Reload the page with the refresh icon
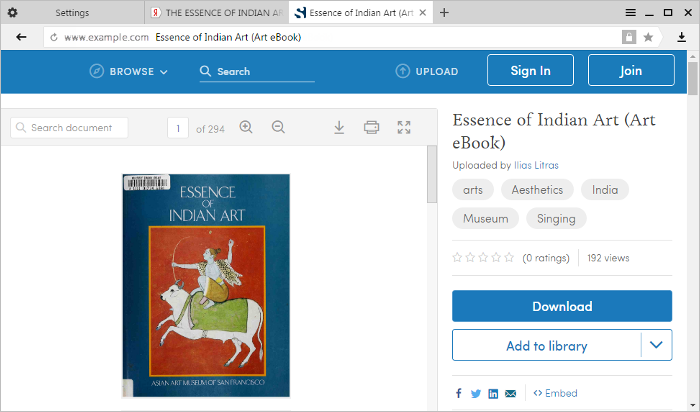 pyautogui.click(x=54, y=37)
